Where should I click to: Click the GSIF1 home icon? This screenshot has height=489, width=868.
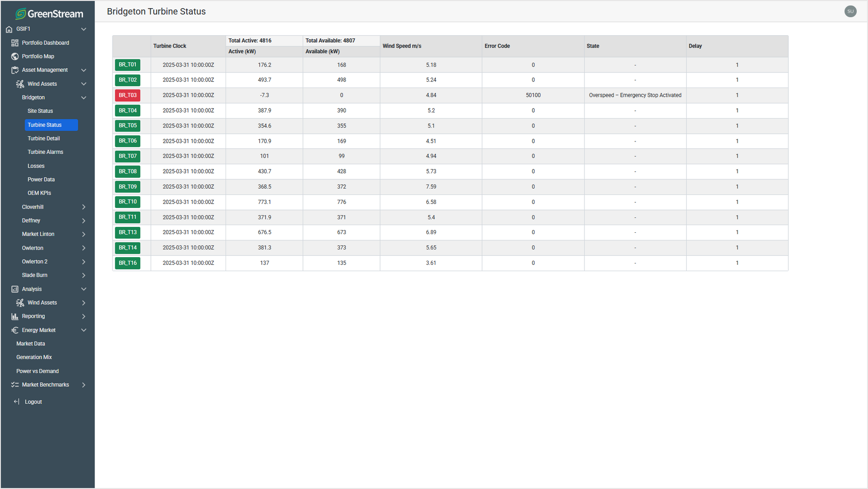click(9, 29)
